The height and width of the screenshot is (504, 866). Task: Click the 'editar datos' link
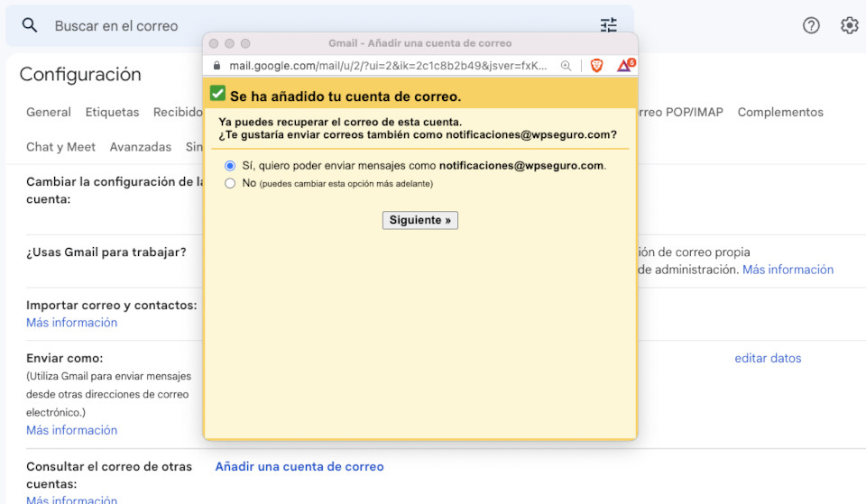(768, 358)
